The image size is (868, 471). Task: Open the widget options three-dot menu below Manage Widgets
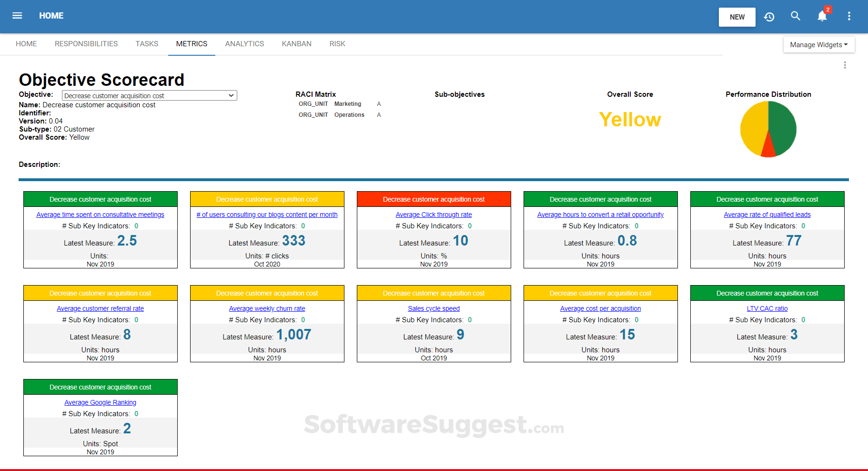click(845, 65)
